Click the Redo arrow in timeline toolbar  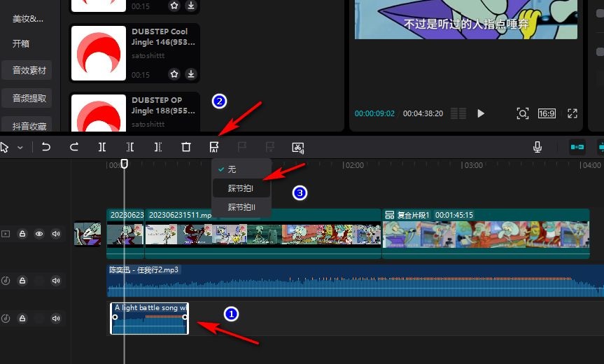[x=74, y=147]
